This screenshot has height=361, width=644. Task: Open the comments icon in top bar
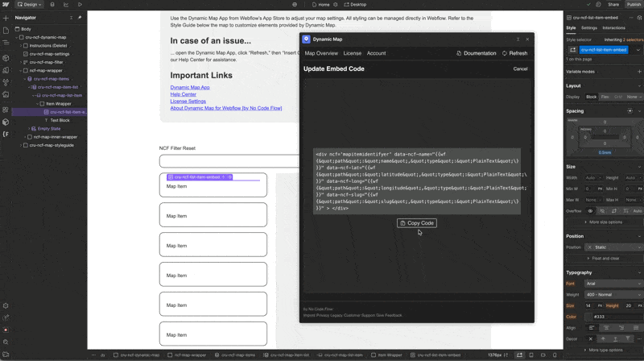pos(598,5)
